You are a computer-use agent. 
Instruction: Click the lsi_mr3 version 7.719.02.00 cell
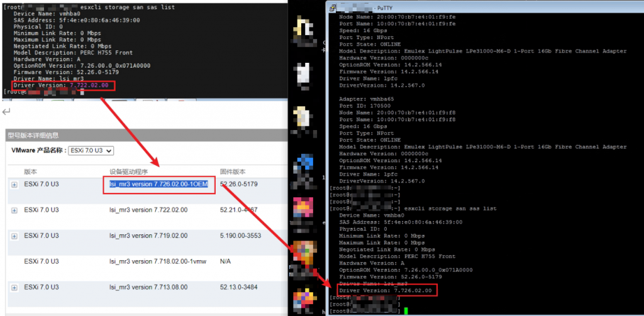click(x=148, y=236)
